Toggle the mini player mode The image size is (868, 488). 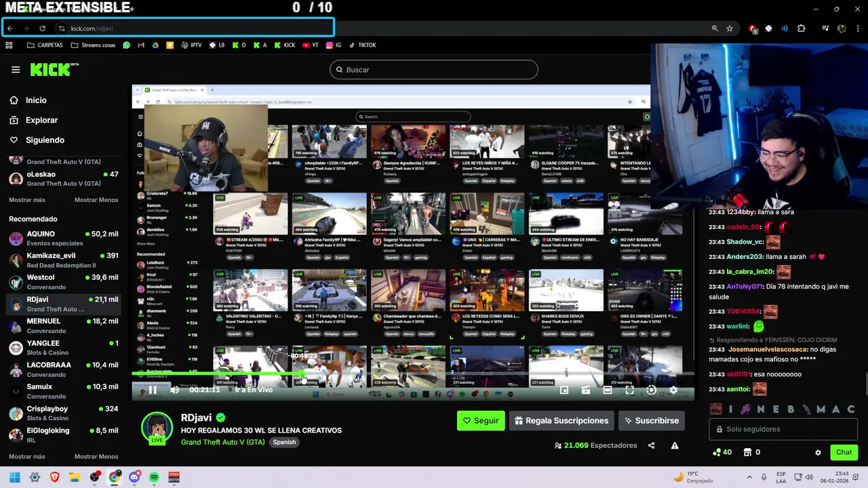[564, 390]
